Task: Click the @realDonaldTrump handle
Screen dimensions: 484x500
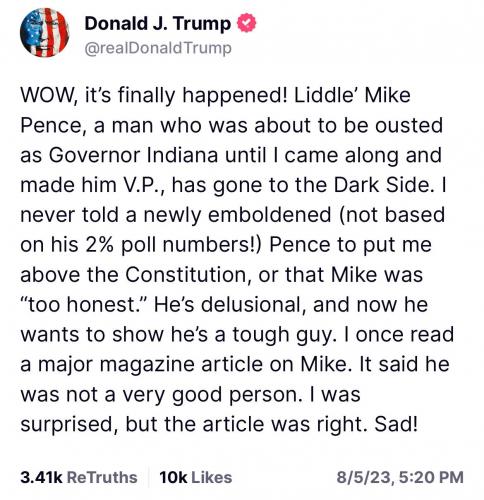Action: (x=158, y=48)
